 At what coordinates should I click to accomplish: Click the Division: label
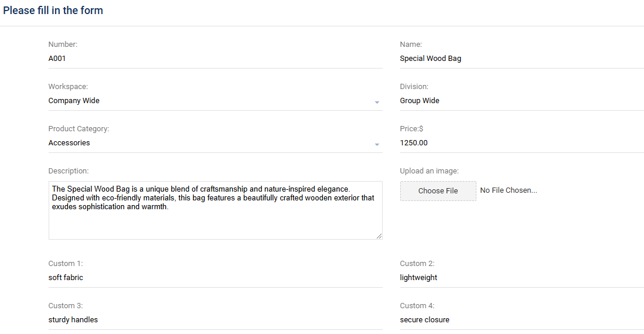coord(414,87)
